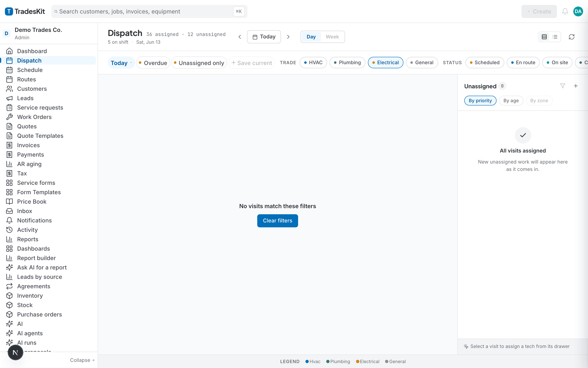The height and width of the screenshot is (368, 588).
Task: Go to previous day arrow
Action: coord(240,37)
